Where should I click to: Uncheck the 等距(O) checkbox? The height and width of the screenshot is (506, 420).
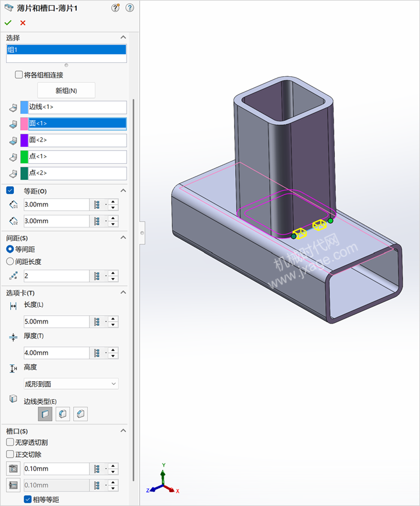coord(10,190)
